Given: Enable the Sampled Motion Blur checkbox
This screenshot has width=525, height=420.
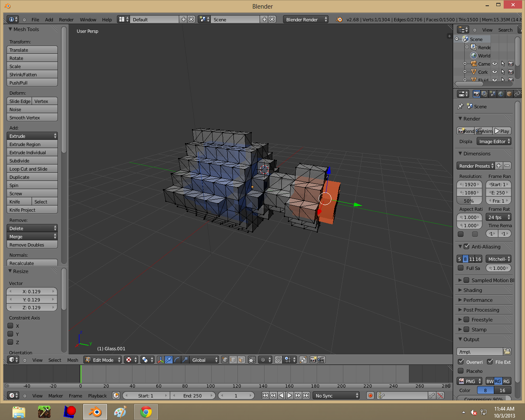Looking at the screenshot, I should 466,280.
